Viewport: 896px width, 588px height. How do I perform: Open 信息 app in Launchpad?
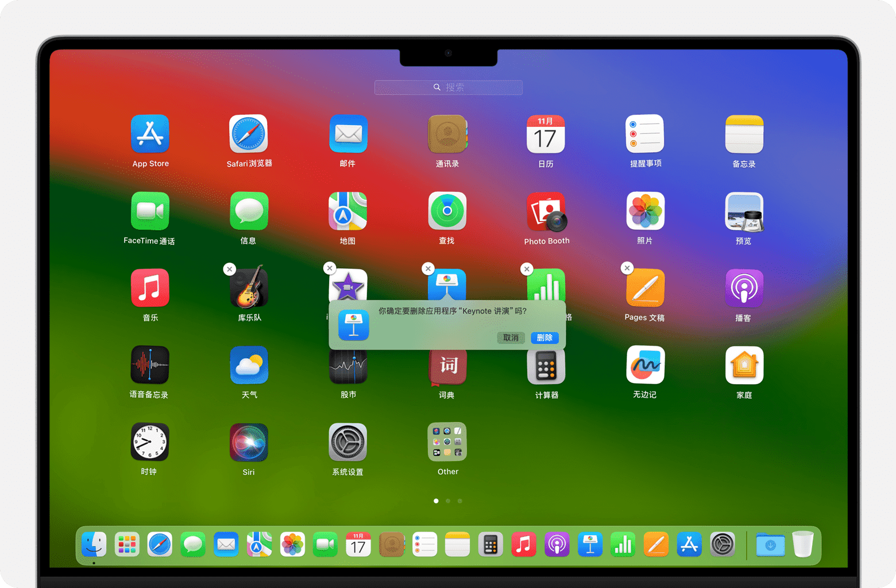(249, 211)
